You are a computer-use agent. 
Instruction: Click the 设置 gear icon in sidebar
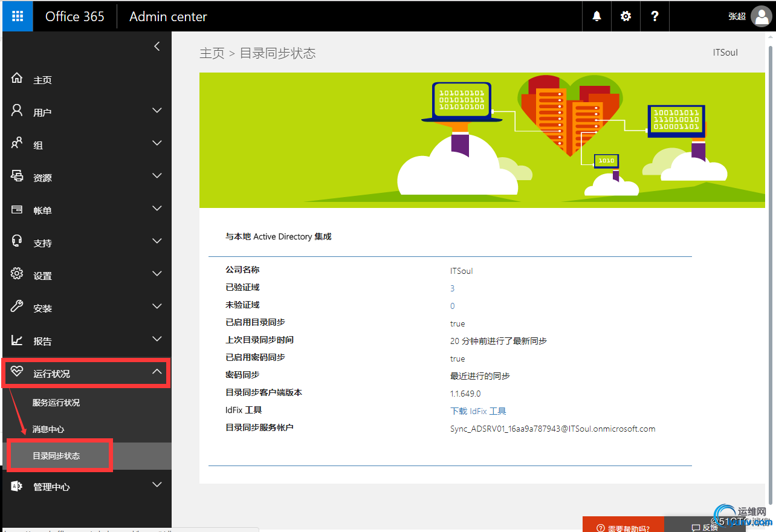tap(17, 274)
